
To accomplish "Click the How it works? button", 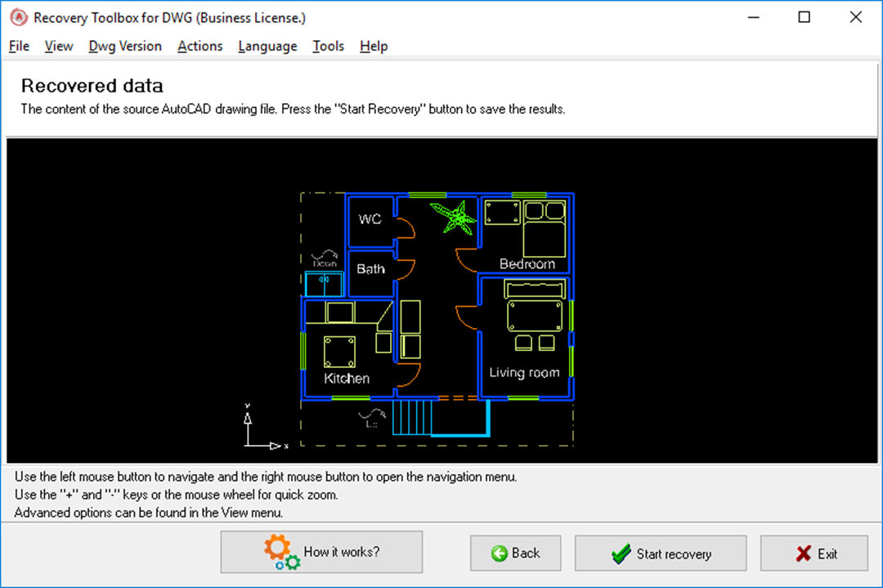I will 321,552.
